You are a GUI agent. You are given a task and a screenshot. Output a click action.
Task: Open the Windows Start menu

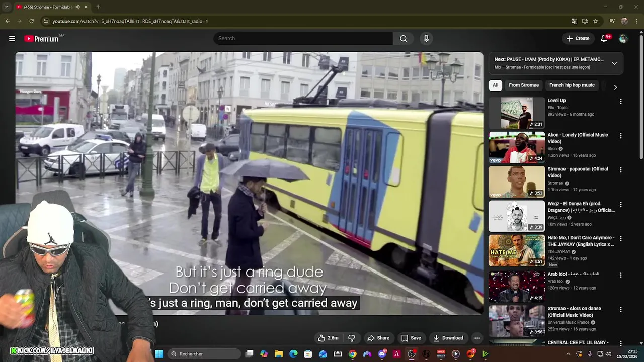(x=159, y=354)
